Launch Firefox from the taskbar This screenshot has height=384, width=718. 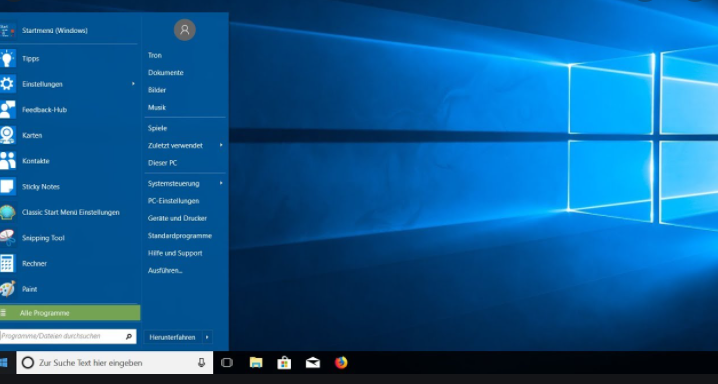(x=341, y=363)
